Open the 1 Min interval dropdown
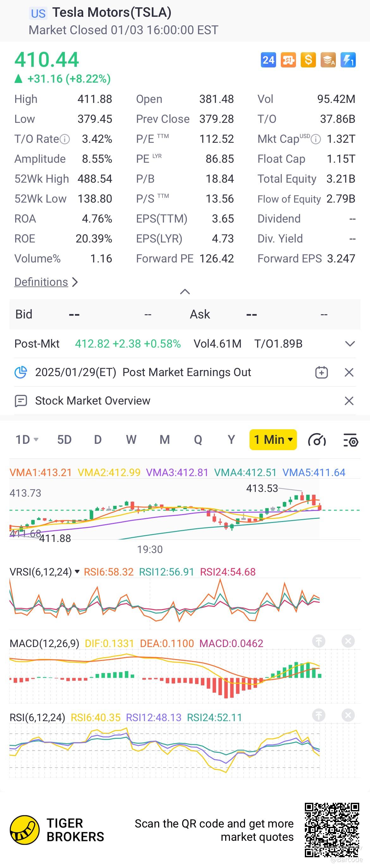The width and height of the screenshot is (370, 868). tap(273, 440)
